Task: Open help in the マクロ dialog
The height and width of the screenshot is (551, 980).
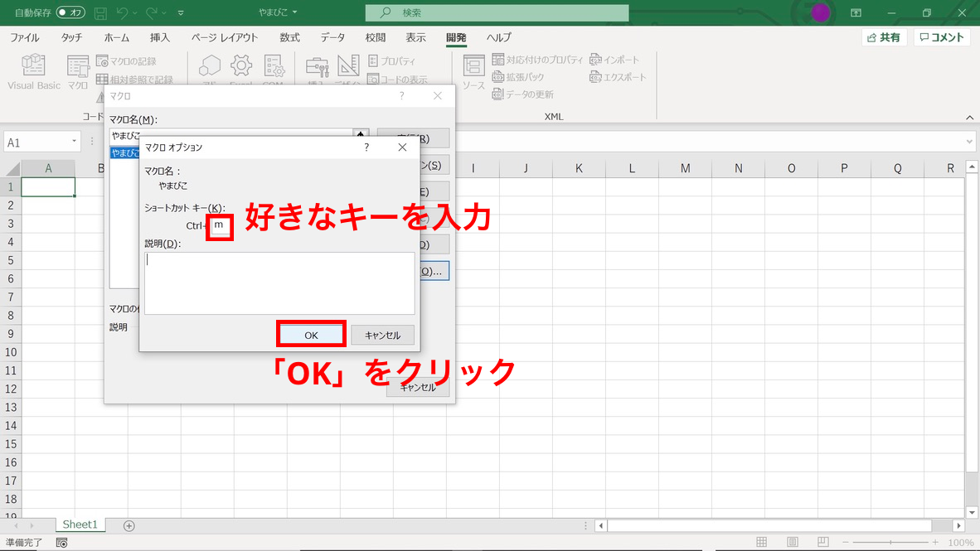Action: coord(402,95)
